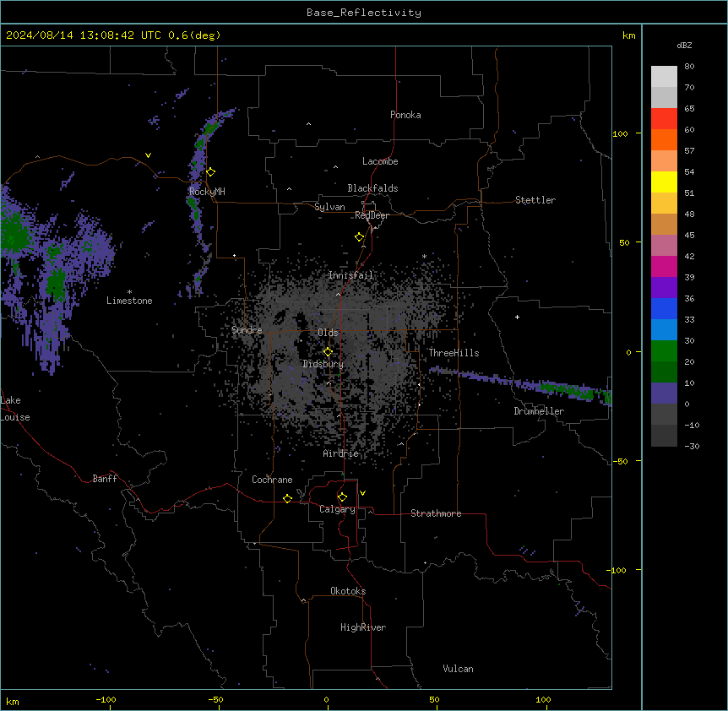Click the Ponoka city label
The height and width of the screenshot is (711, 728).
[x=405, y=115]
